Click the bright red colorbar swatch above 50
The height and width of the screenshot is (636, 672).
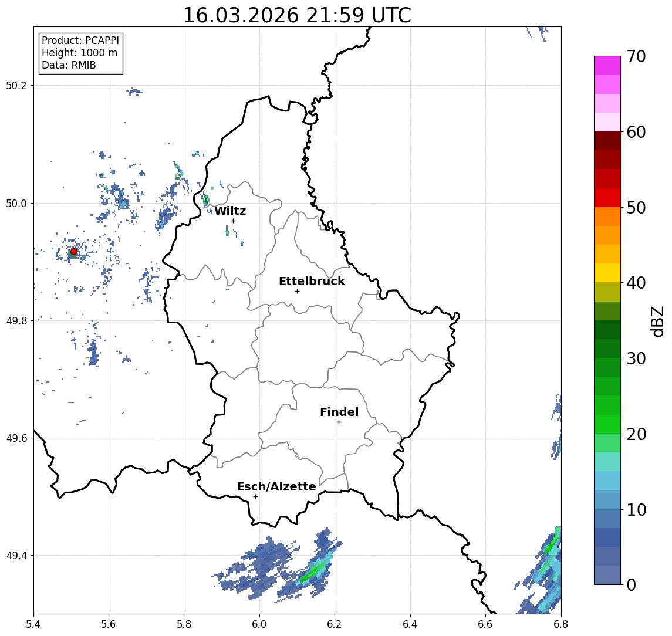pos(607,198)
